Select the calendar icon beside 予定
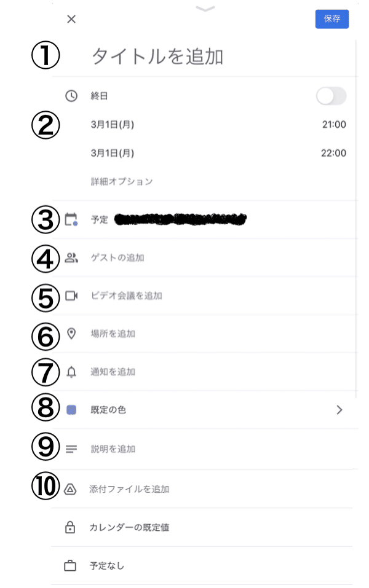Screen dimensions: 369x588 71,219
